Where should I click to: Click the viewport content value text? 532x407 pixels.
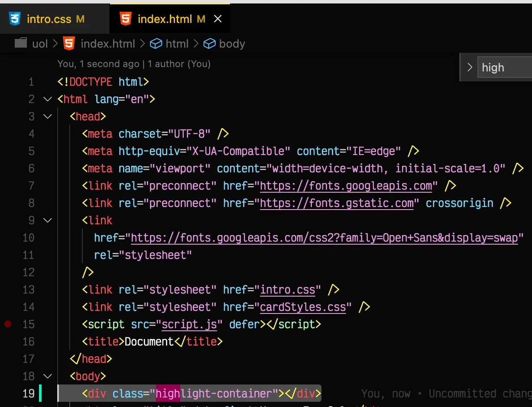pos(386,168)
